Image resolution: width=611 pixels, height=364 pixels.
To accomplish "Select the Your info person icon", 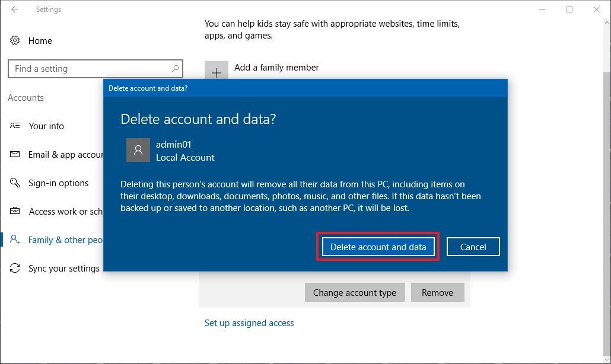I will point(15,126).
